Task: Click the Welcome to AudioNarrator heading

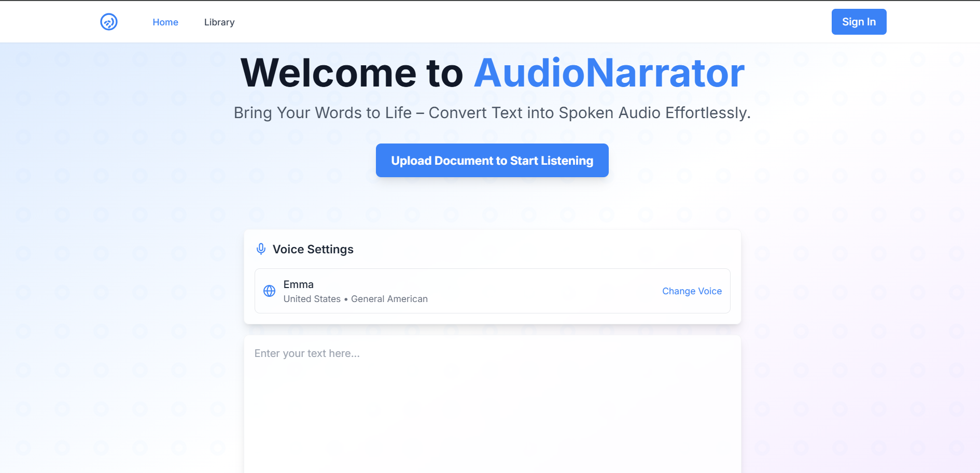Action: 492,72
